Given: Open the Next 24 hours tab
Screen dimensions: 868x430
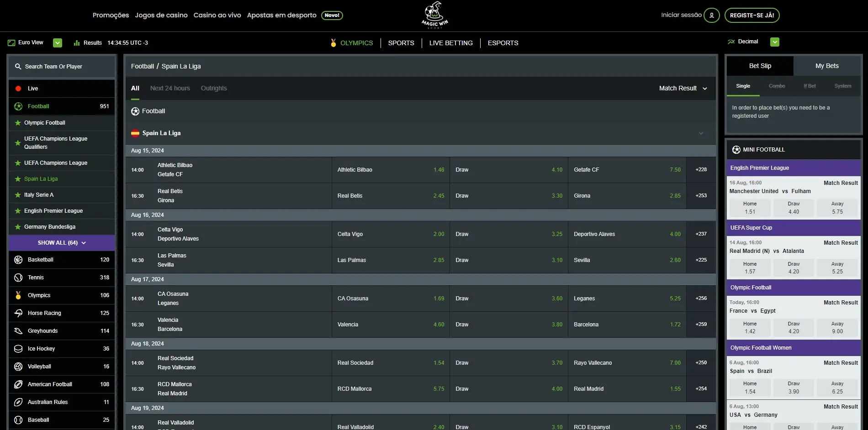Looking at the screenshot, I should 170,88.
